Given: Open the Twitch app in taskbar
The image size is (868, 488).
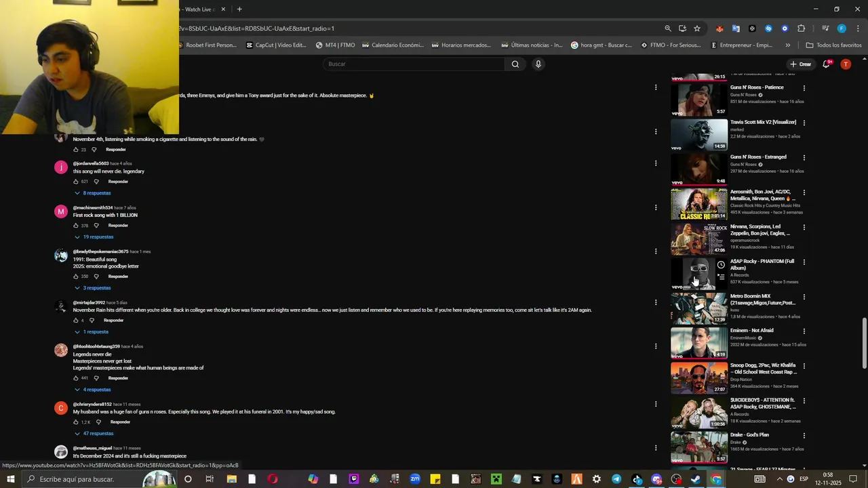Looking at the screenshot, I should (353, 479).
